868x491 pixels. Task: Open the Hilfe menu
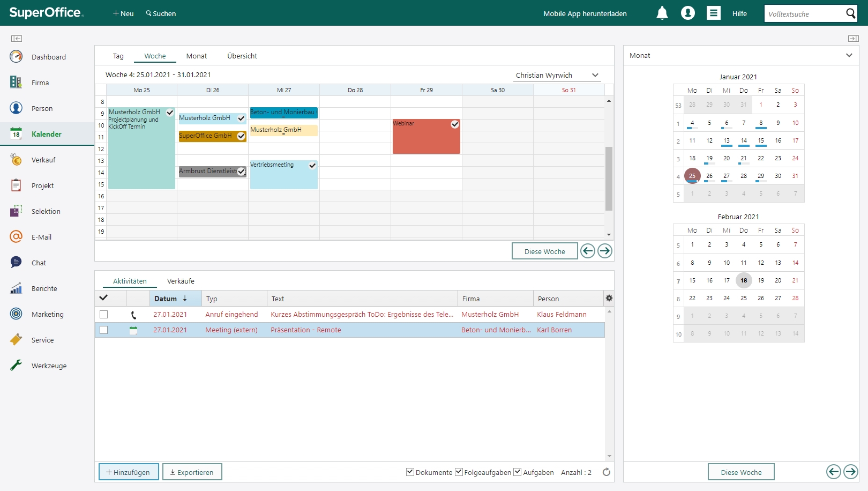(x=739, y=13)
